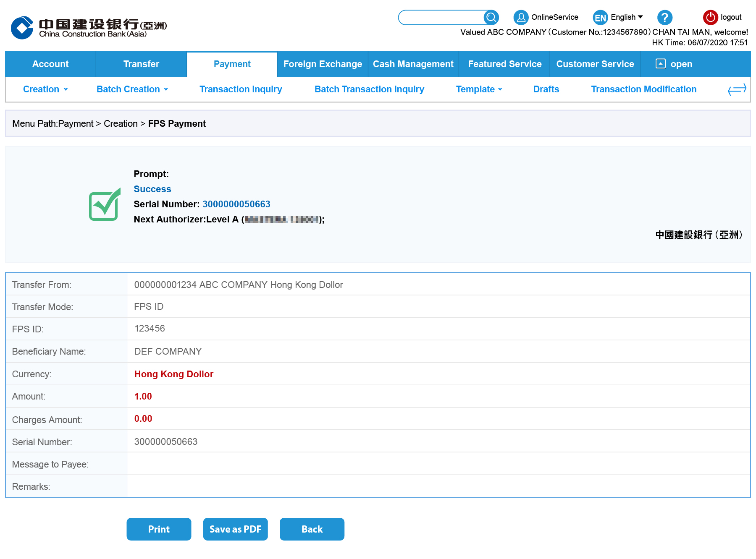Expand the Batch Creation submenu
The height and width of the screenshot is (559, 756).
(132, 89)
